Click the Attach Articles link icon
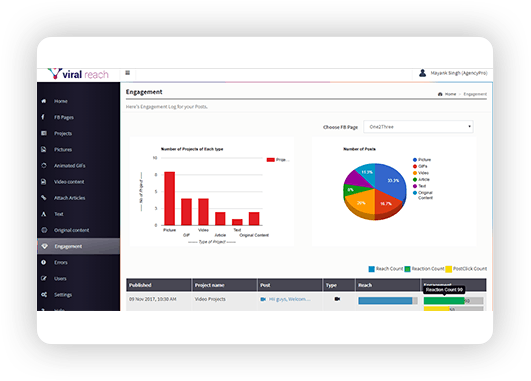This screenshot has width=531, height=381. (44, 197)
